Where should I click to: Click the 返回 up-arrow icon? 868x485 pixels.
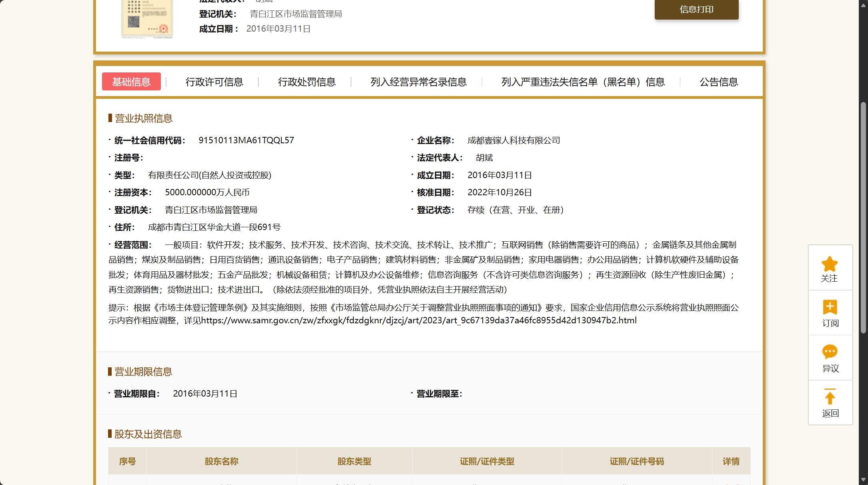(x=830, y=397)
